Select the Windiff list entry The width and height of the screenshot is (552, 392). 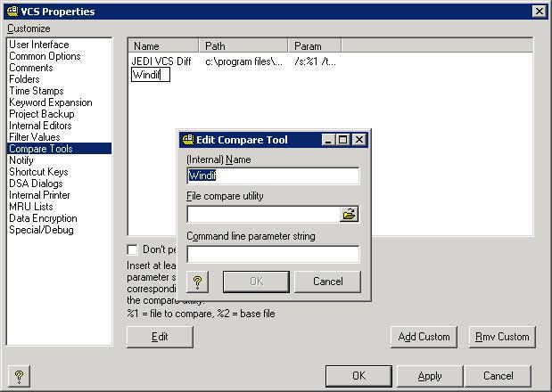[151, 75]
